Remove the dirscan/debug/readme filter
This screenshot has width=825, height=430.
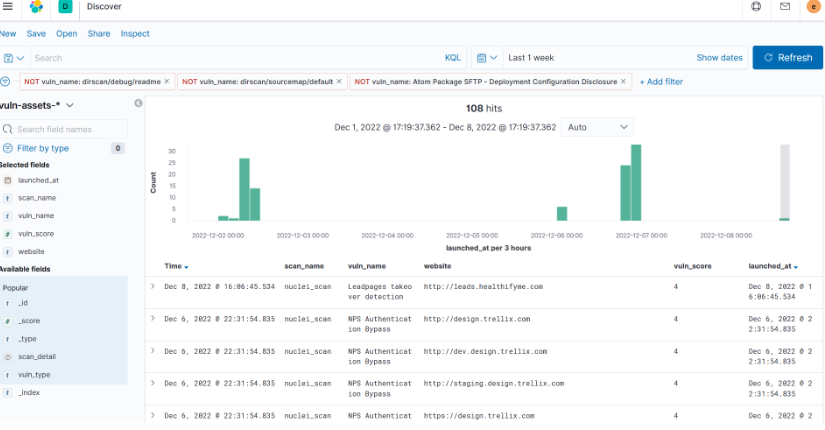167,82
